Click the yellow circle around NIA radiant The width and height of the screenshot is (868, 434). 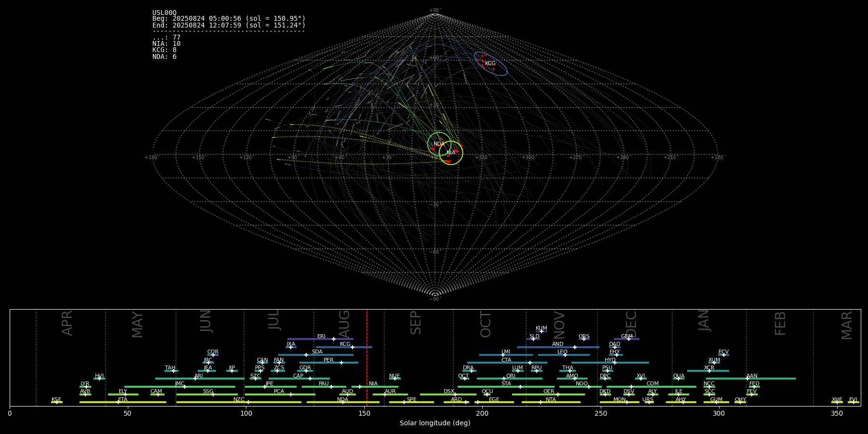pos(451,153)
